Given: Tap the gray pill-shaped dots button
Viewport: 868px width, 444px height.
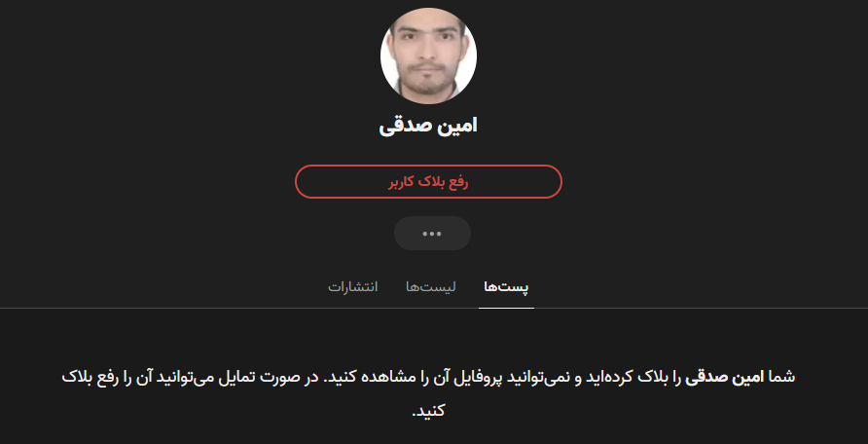Looking at the screenshot, I should pos(432,233).
